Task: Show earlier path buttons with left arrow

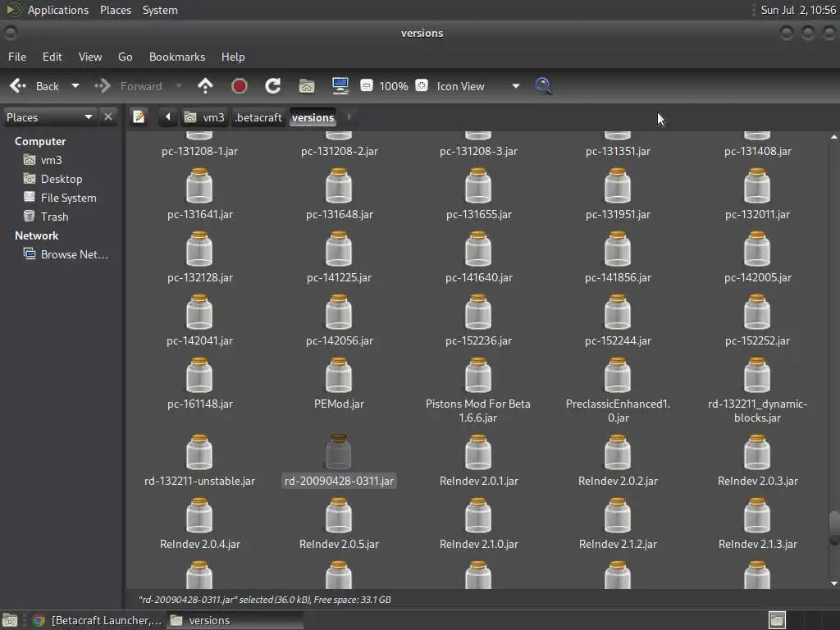Action: [167, 116]
